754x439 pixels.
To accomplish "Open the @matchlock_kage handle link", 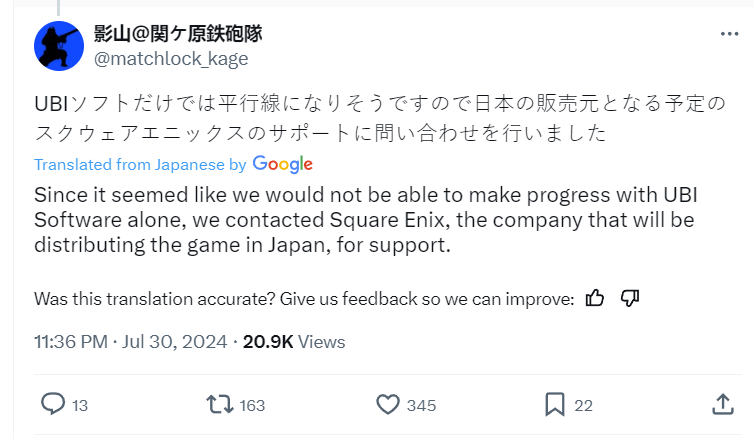I will [171, 59].
